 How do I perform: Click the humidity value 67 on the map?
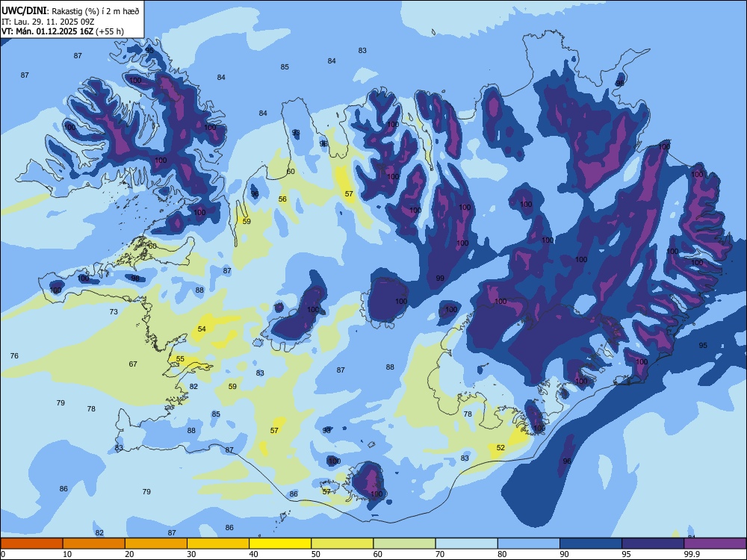133,364
